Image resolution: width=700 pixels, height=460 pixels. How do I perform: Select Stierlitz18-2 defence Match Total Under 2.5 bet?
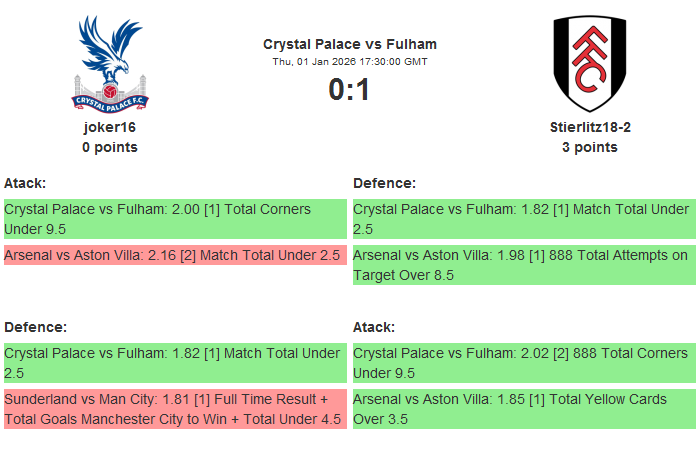pyautogui.click(x=523, y=219)
